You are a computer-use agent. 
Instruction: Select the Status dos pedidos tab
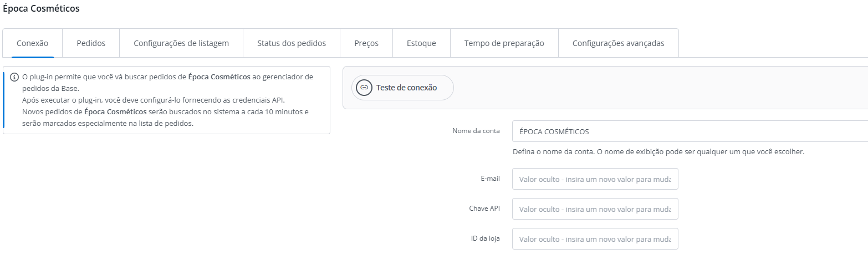[292, 43]
